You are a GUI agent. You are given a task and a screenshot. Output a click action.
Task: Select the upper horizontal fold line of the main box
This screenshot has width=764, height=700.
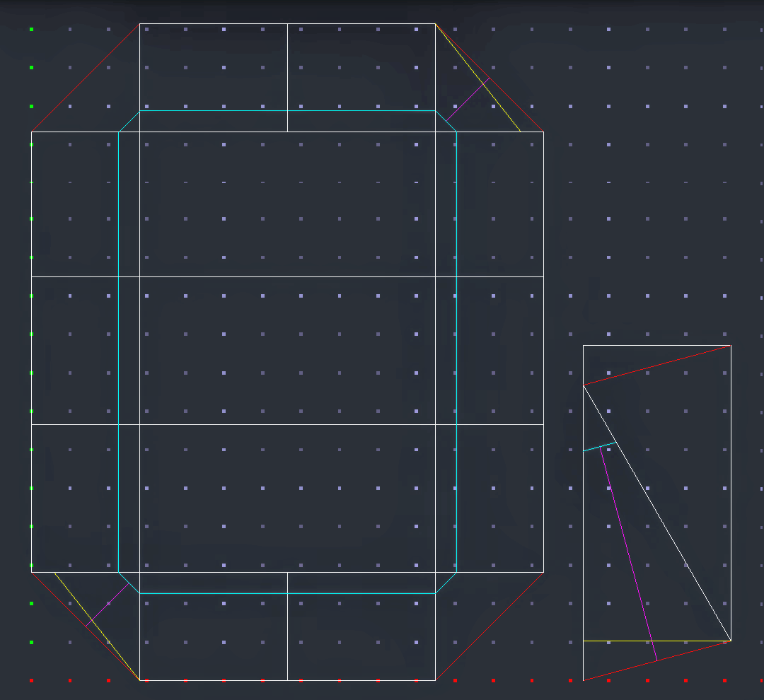click(x=283, y=276)
